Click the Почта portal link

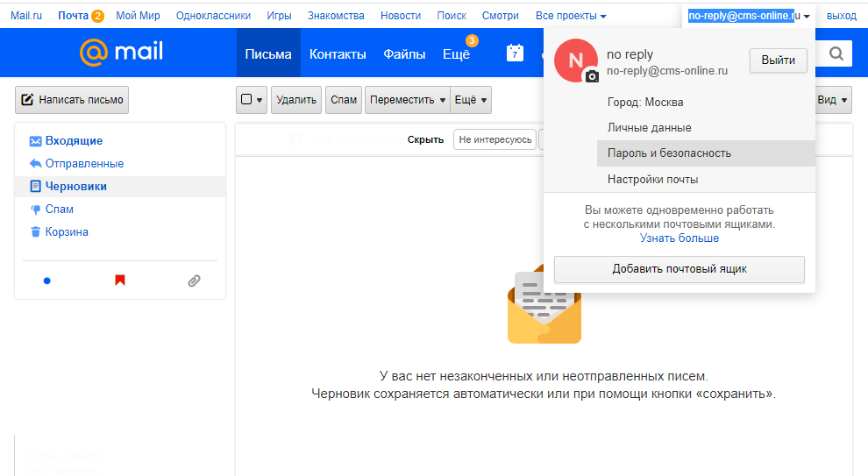(x=73, y=16)
